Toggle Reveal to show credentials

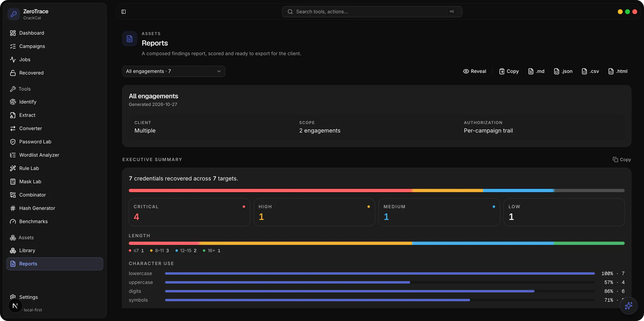[x=475, y=71]
